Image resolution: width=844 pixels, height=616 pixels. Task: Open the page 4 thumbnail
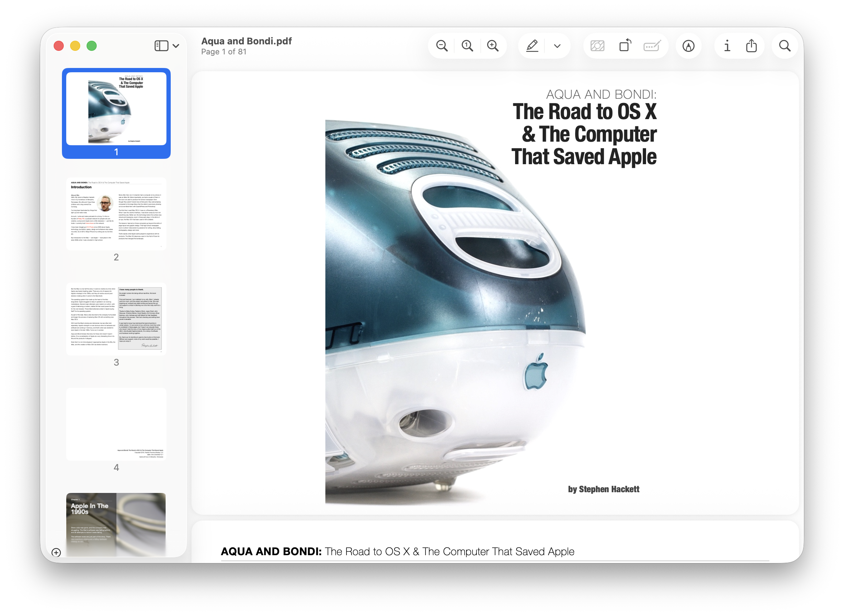(x=116, y=424)
